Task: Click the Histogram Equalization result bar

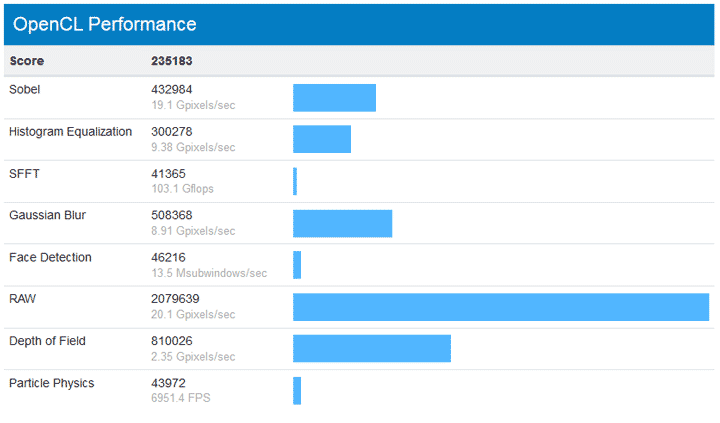Action: (322, 139)
